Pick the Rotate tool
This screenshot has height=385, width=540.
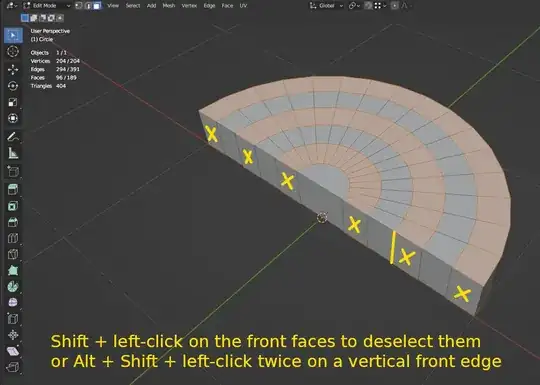13,86
